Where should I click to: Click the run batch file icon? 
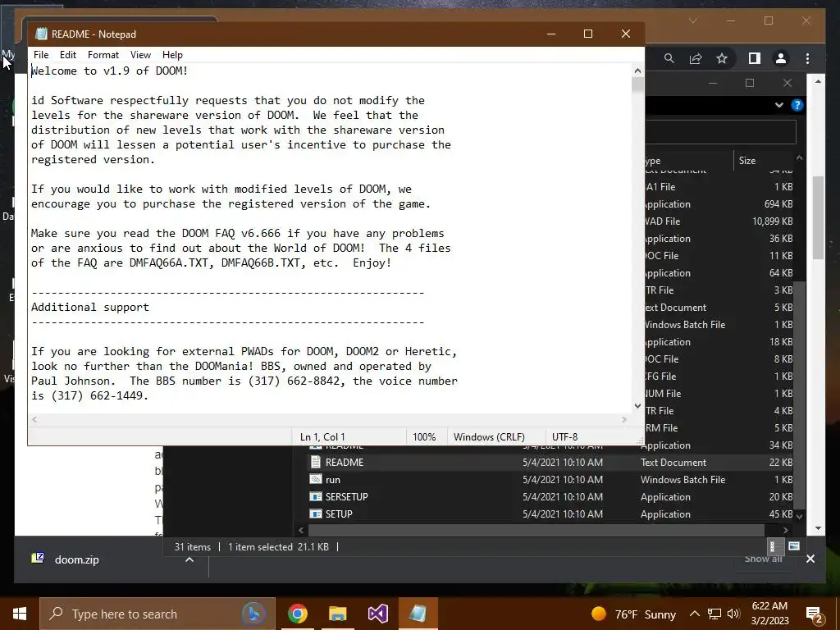(x=316, y=479)
